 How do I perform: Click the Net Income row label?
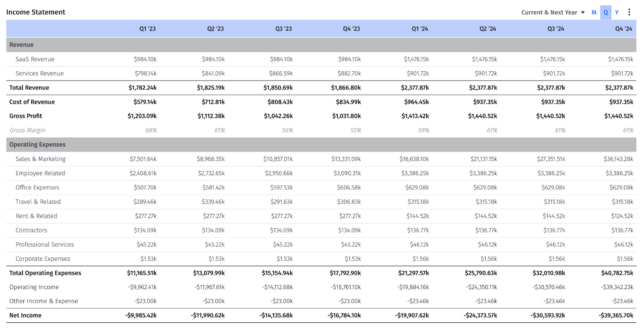[x=25, y=316]
